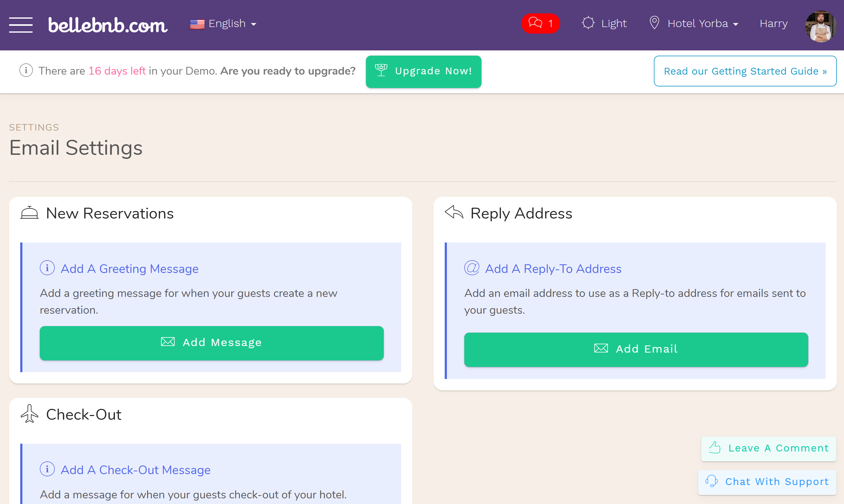Click the location pin icon

pyautogui.click(x=654, y=23)
